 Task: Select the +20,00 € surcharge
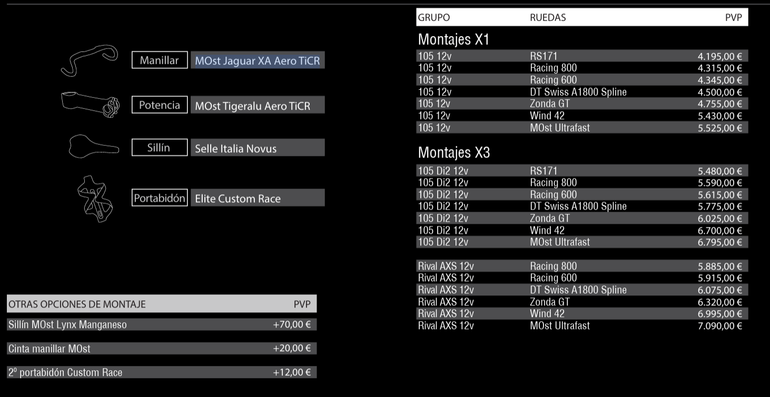click(x=292, y=348)
